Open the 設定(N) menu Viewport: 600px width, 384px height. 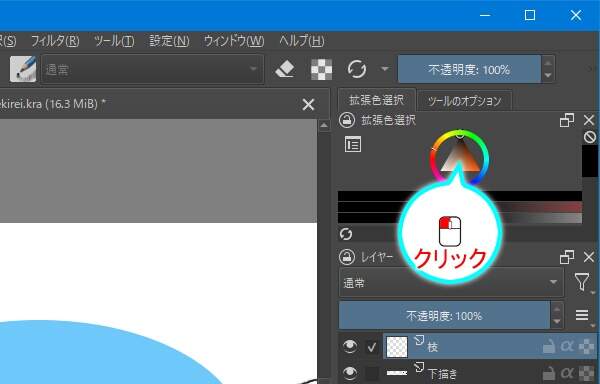[x=169, y=41]
